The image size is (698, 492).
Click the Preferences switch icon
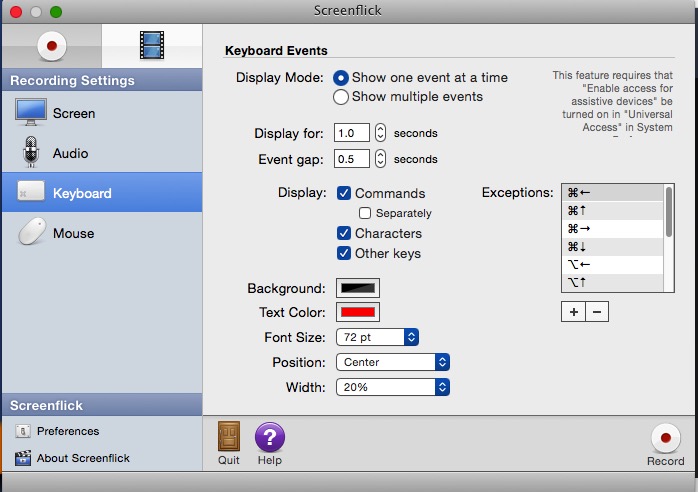(x=23, y=431)
